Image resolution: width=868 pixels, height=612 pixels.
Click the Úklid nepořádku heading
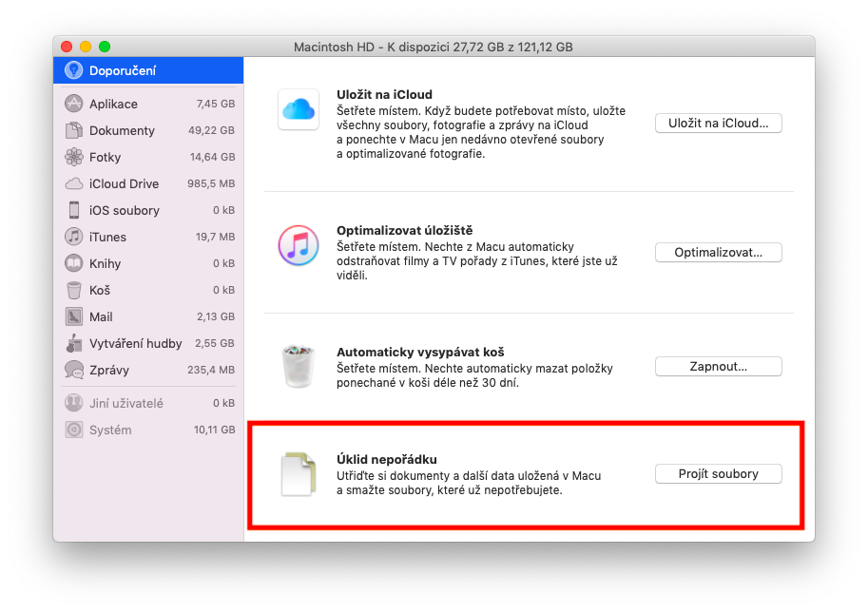(386, 459)
